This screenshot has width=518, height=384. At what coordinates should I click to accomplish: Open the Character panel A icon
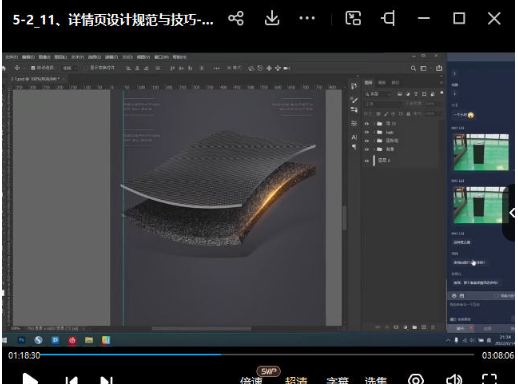click(x=354, y=137)
